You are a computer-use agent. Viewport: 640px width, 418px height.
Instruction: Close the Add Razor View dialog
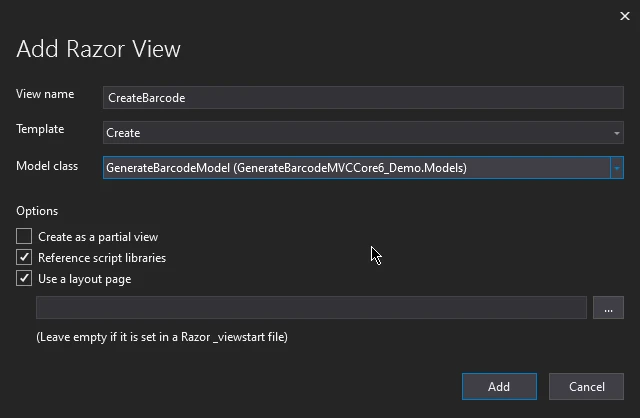626,14
